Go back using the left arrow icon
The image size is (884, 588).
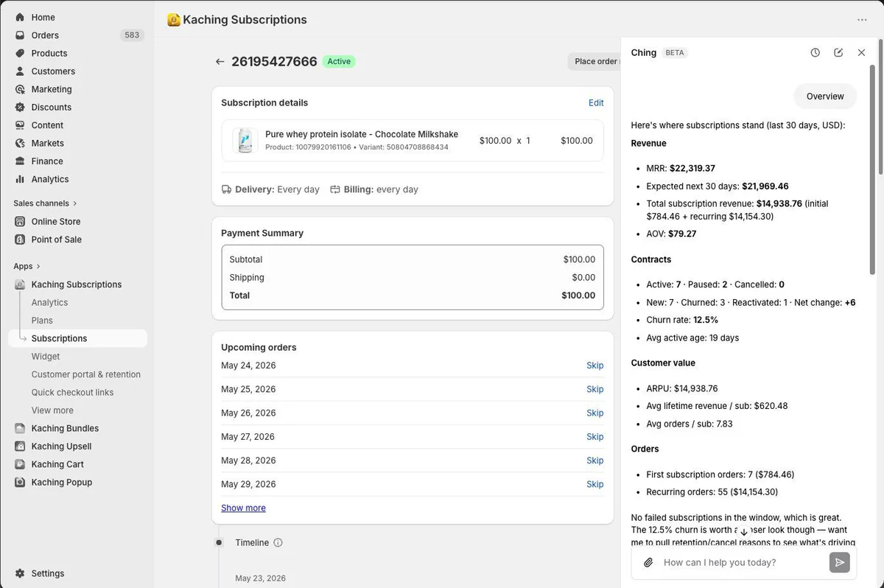click(220, 61)
